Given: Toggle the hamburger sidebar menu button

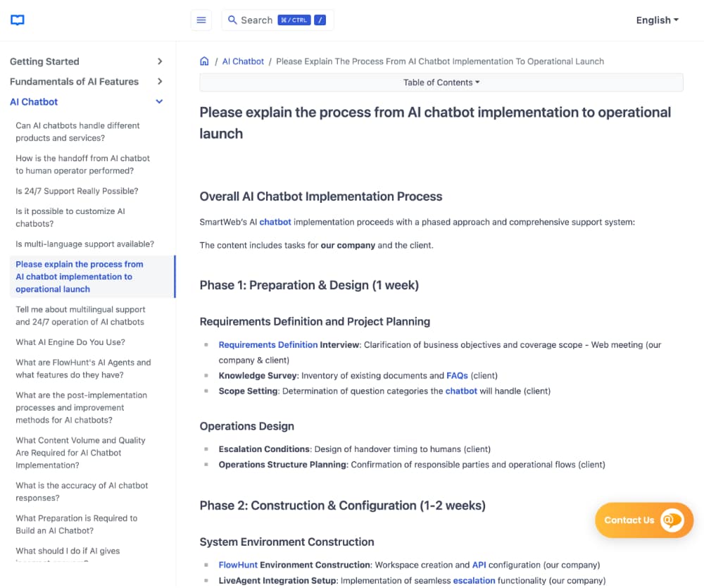Looking at the screenshot, I should coord(201,20).
